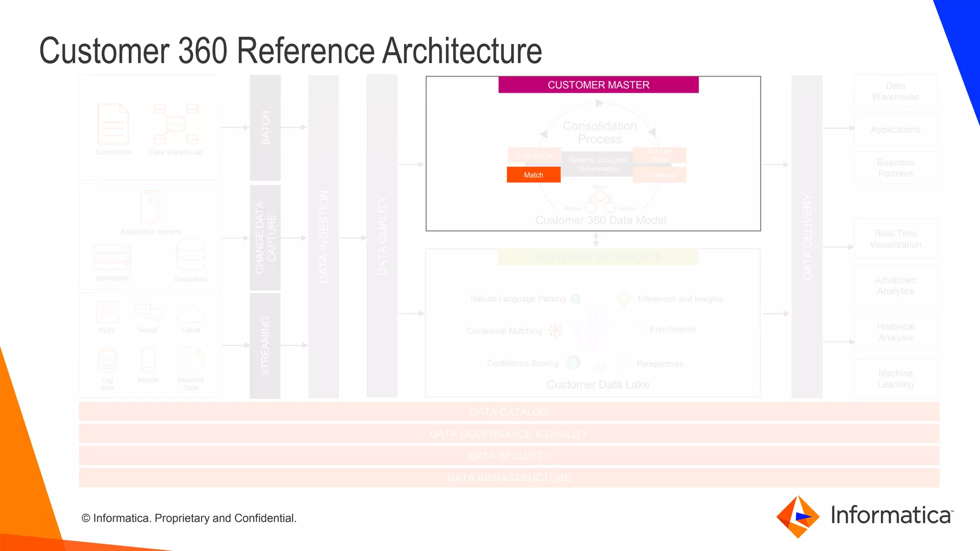Select the BATCH vertical bar
The width and height of the screenshot is (980, 551).
pos(265,128)
